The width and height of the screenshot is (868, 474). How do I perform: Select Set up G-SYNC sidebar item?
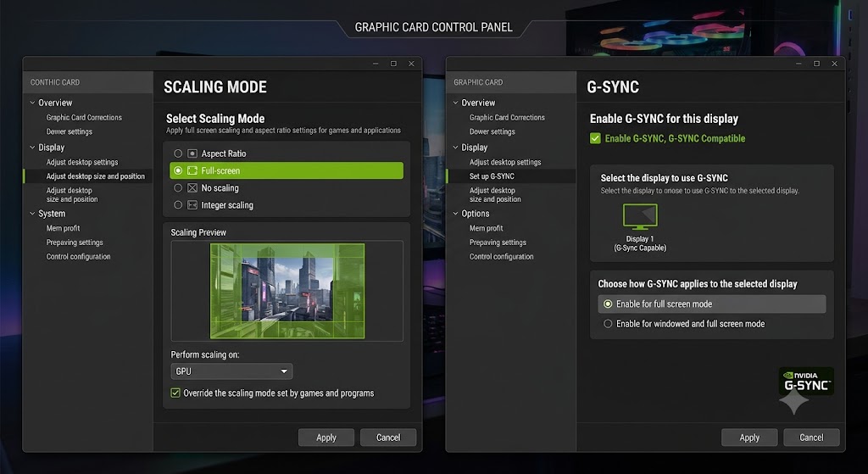(511, 176)
